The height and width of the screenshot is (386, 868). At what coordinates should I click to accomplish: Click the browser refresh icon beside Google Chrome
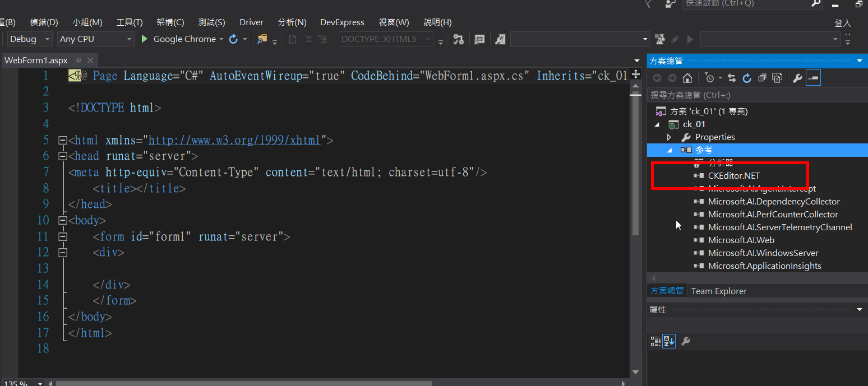click(x=234, y=39)
